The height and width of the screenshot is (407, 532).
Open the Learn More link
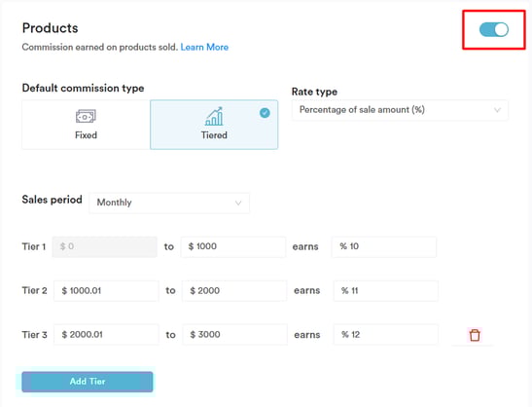coord(204,47)
